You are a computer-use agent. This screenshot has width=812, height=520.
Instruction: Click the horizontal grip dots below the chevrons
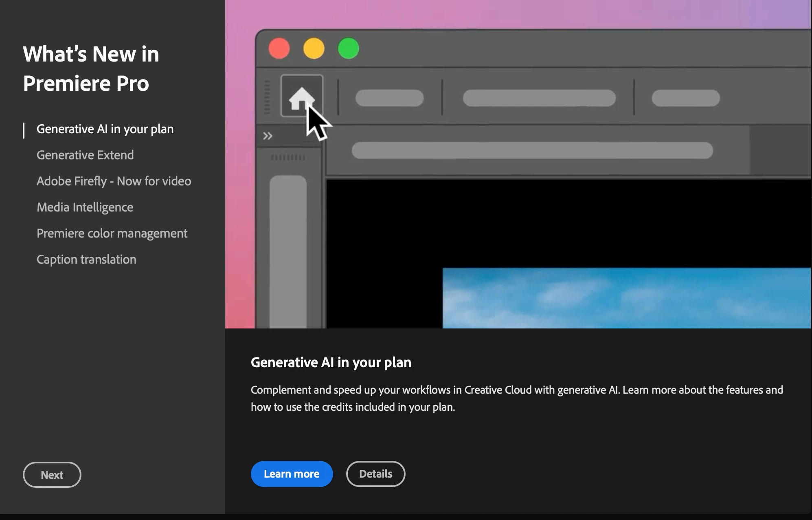coord(288,157)
